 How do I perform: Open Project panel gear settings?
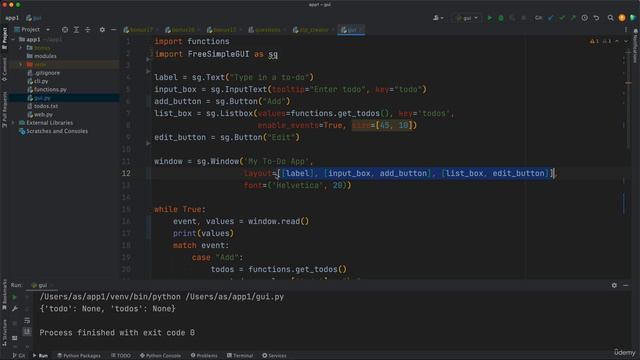(102, 29)
